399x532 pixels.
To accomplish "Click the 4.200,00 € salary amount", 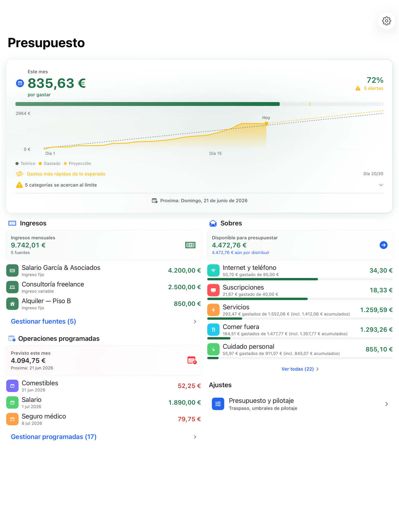I will point(185,271).
